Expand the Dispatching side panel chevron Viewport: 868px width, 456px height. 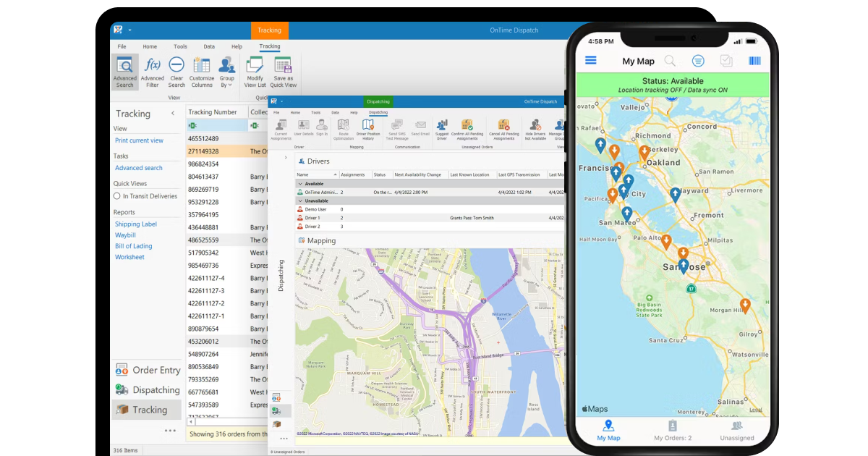pos(286,157)
